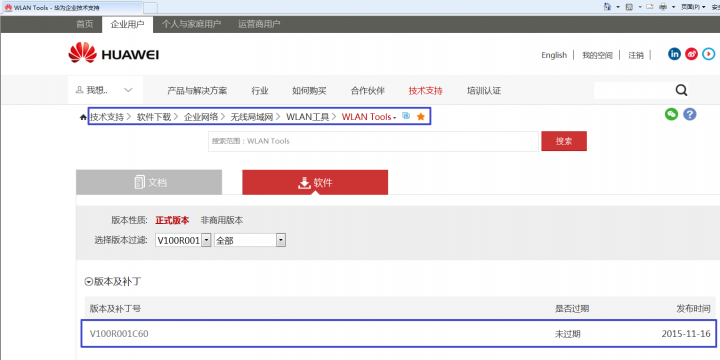Image resolution: width=720 pixels, height=360 pixels.
Task: Select the WLAN Tools browser tab
Action: coord(73,8)
